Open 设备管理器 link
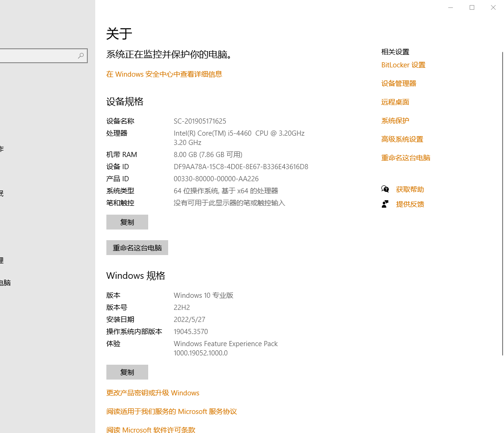This screenshot has width=504, height=433. click(x=399, y=84)
